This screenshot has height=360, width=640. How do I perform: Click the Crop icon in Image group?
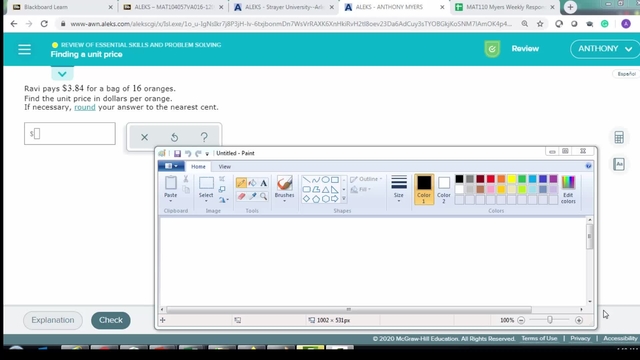(x=222, y=179)
